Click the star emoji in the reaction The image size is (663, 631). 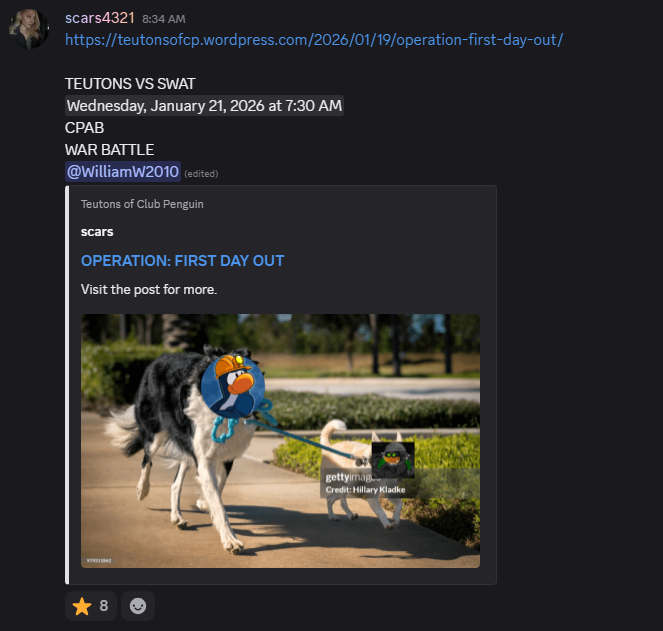tap(82, 606)
